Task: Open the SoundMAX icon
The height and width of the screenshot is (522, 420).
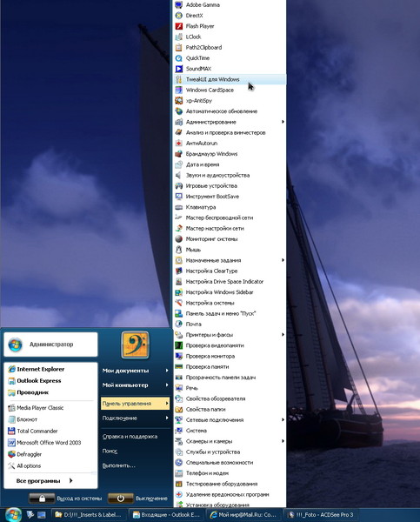Action: pos(179,69)
